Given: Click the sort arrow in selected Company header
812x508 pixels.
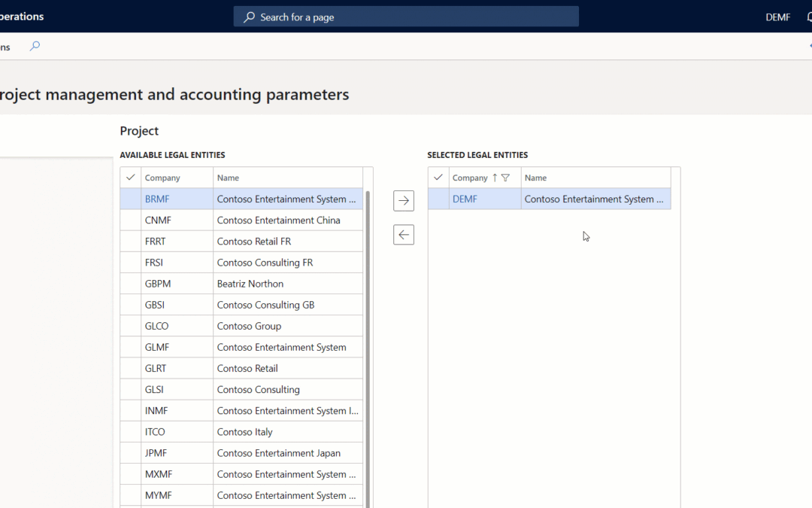Looking at the screenshot, I should [495, 178].
